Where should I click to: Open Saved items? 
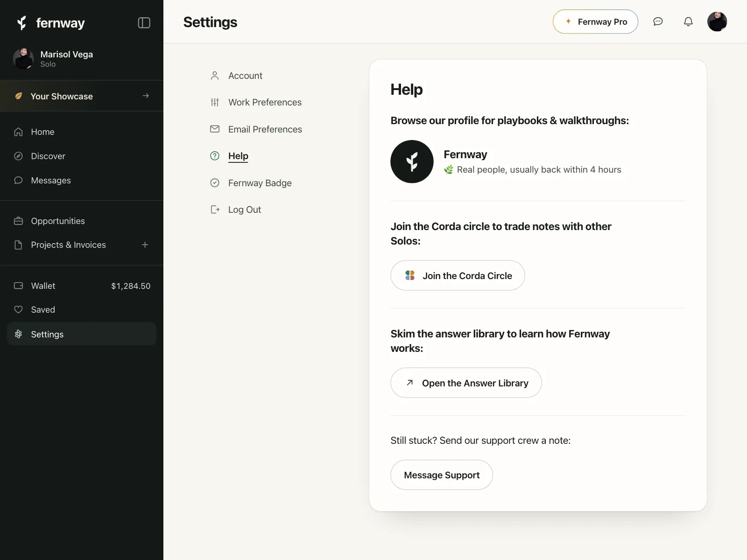(82, 310)
